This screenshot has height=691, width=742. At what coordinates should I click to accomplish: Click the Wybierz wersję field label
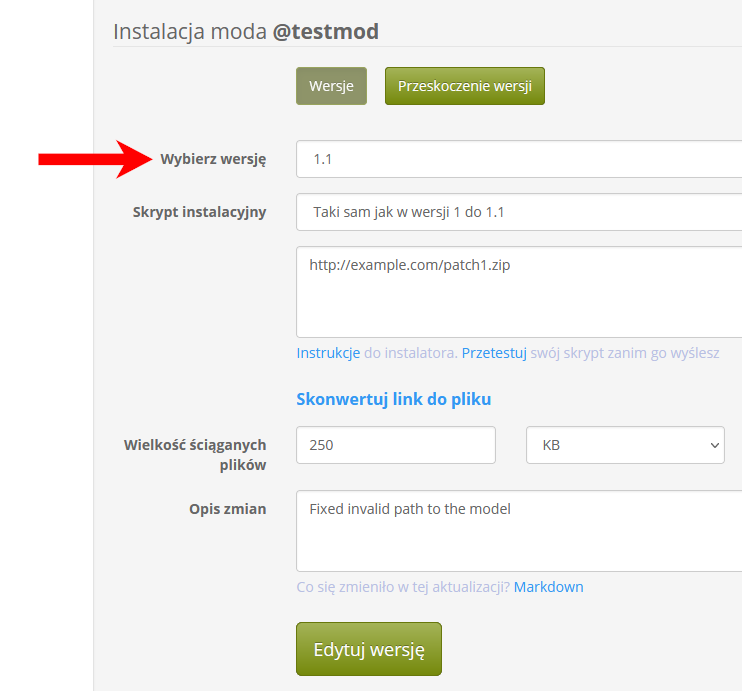point(213,159)
